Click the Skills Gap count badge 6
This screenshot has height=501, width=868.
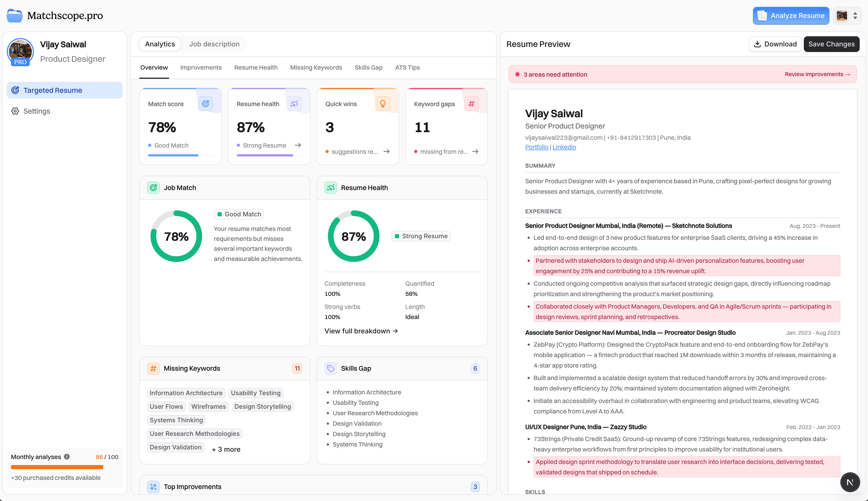coord(475,368)
